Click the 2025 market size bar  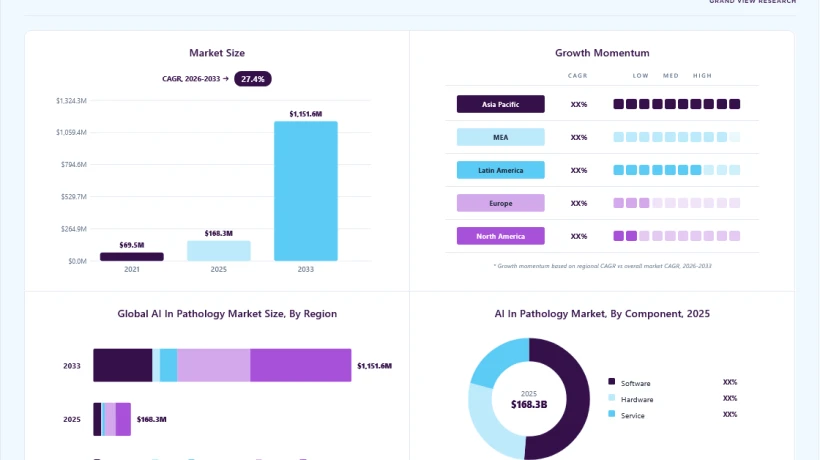pyautogui.click(x=219, y=251)
